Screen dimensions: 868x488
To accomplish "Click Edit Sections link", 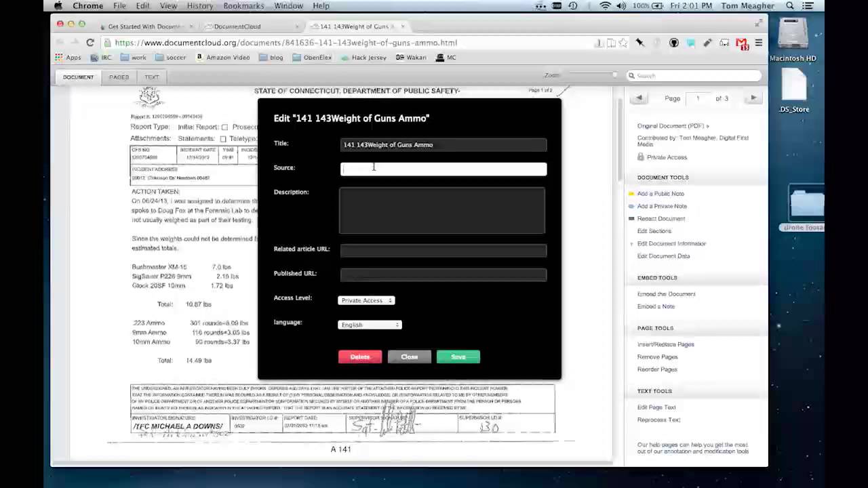I will pyautogui.click(x=654, y=231).
